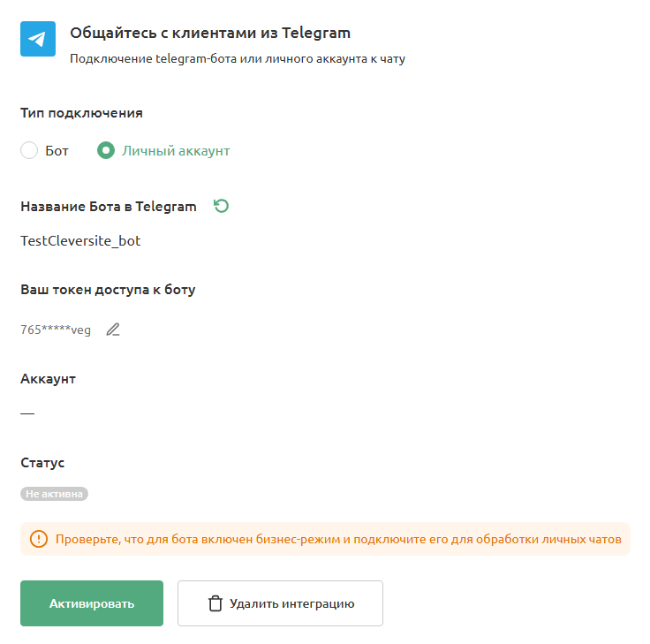650x644 pixels.
Task: Click "Удалить интеграцию" button with trash icon
Action: [280, 603]
